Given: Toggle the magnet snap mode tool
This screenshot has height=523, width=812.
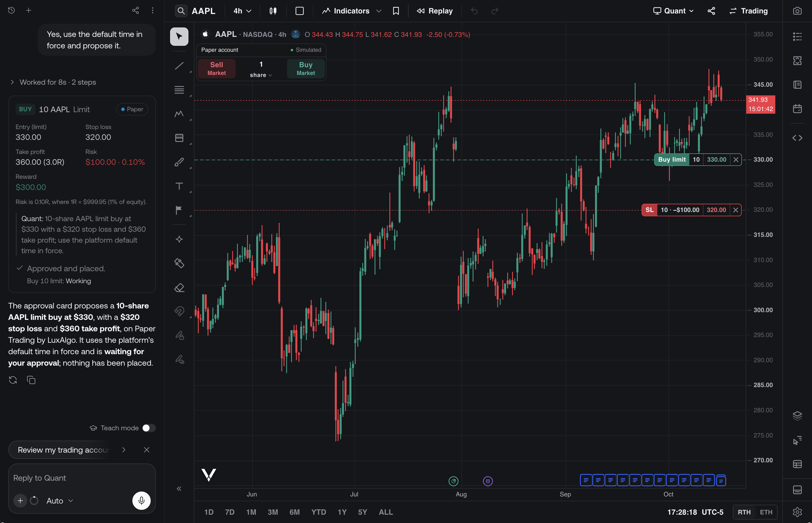Looking at the screenshot, I should click(179, 311).
